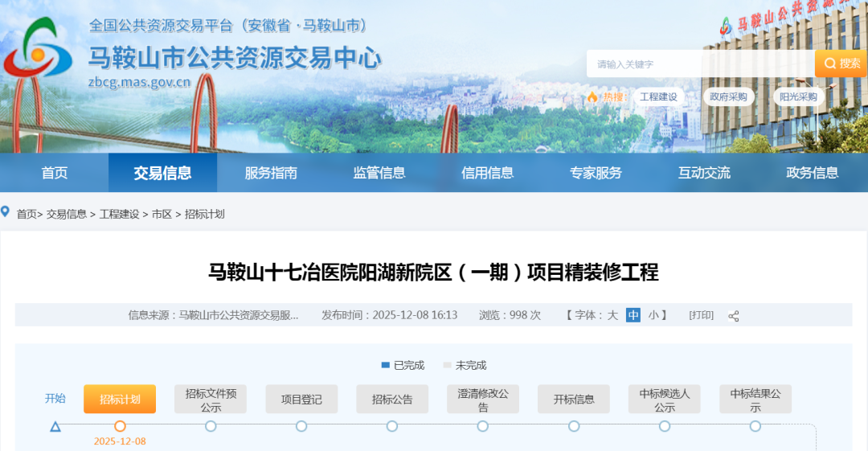Click the 全国公共资源交易平台 header text

227,26
